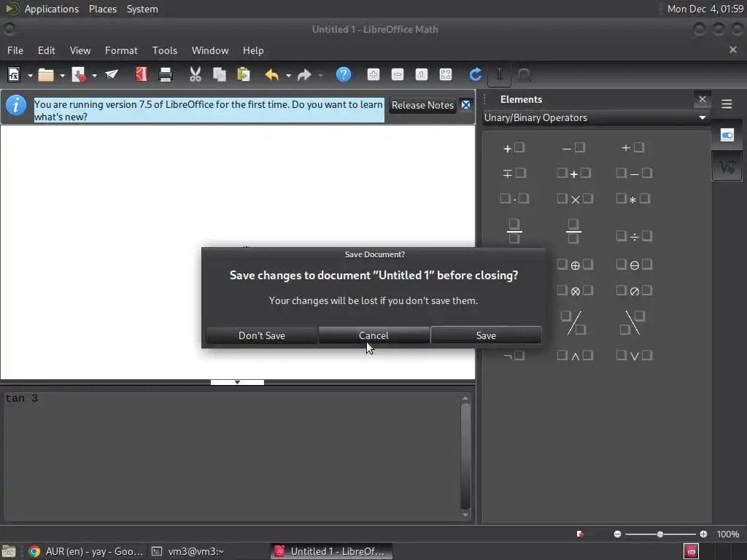Insert the logical OR operator
The image size is (747, 560).
634,356
